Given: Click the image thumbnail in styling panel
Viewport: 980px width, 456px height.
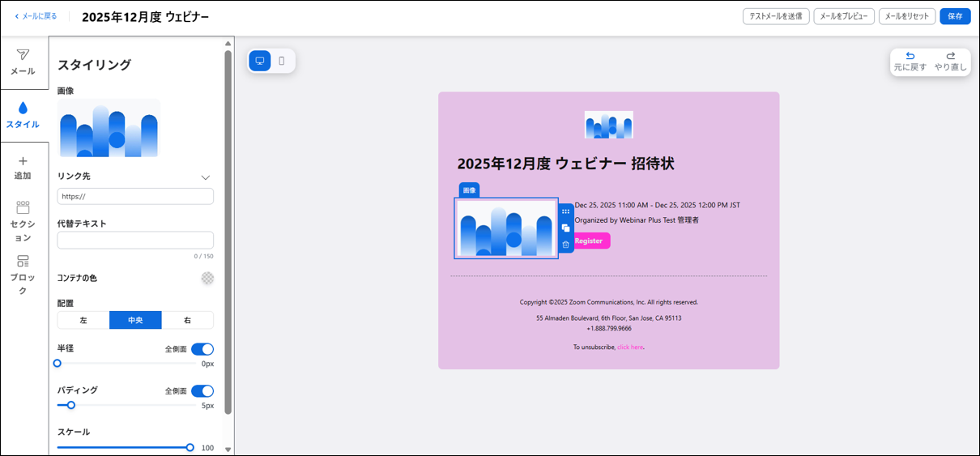Looking at the screenshot, I should [x=109, y=128].
